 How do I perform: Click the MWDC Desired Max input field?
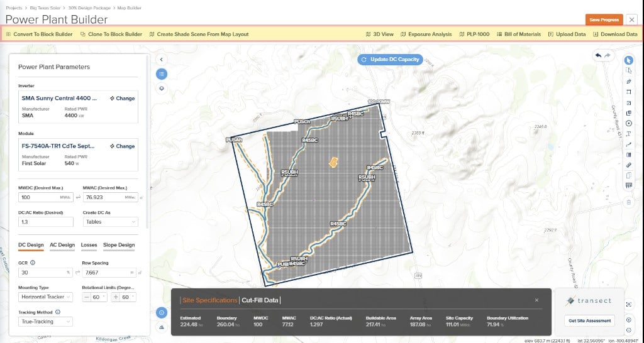pos(45,197)
